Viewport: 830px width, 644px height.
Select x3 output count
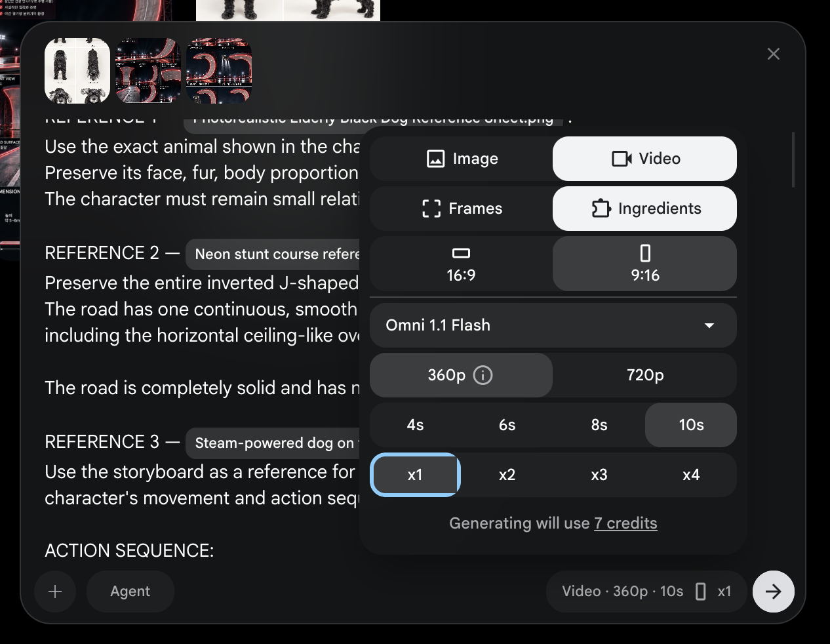tap(599, 475)
